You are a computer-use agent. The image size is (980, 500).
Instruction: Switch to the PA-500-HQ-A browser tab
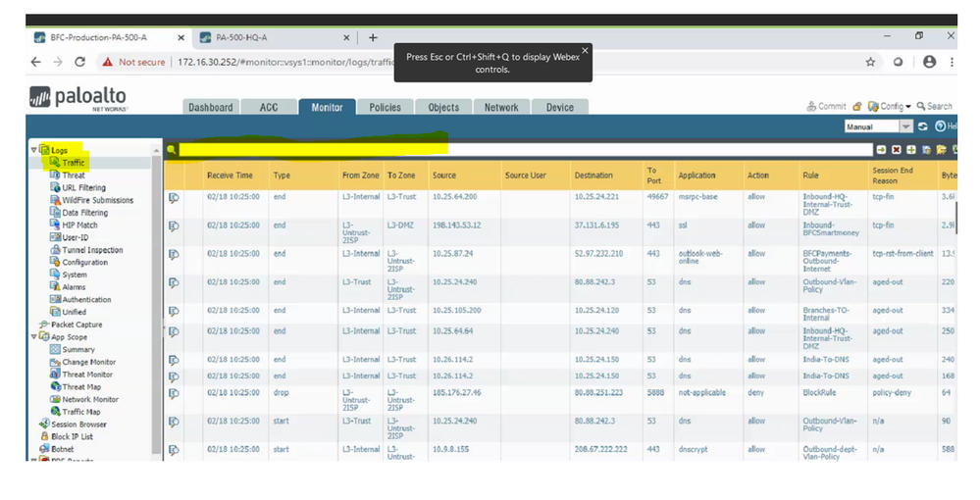pyautogui.click(x=274, y=37)
